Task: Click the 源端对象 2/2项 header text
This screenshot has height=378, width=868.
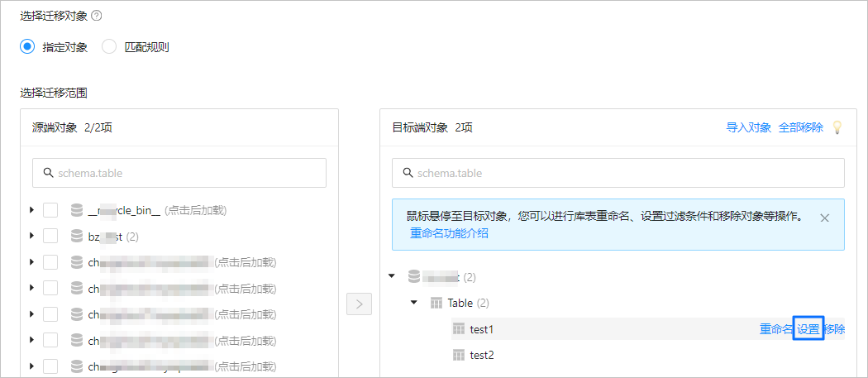Action: [x=72, y=127]
